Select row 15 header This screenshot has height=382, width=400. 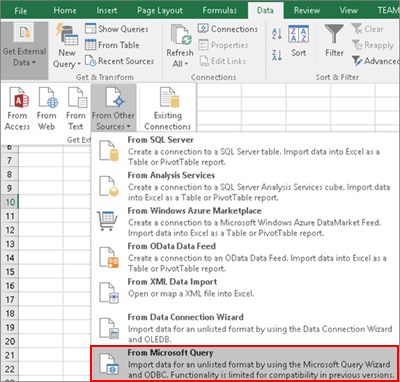coord(10,272)
